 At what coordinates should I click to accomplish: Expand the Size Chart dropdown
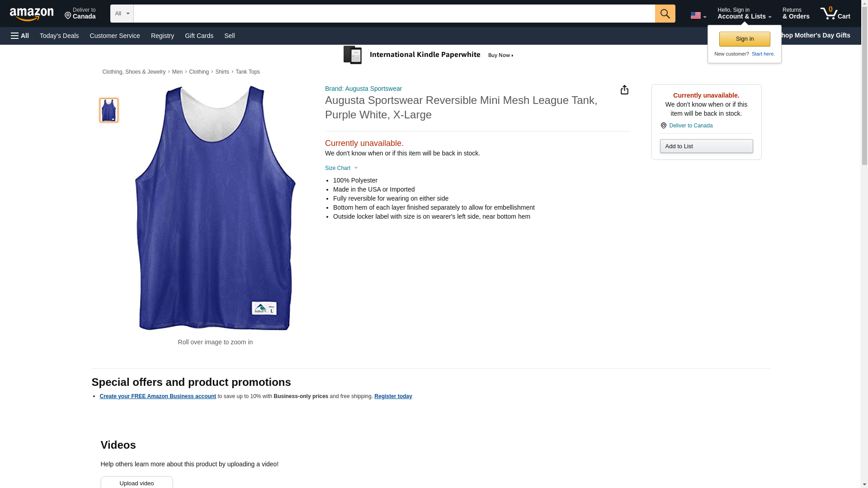[x=341, y=168]
